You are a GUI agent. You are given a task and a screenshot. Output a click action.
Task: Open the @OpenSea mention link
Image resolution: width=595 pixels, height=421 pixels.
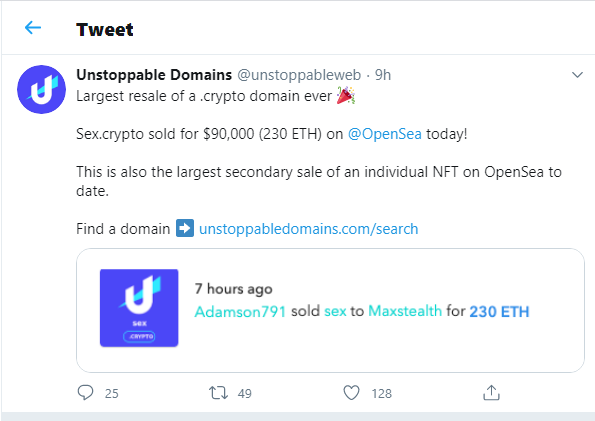384,134
